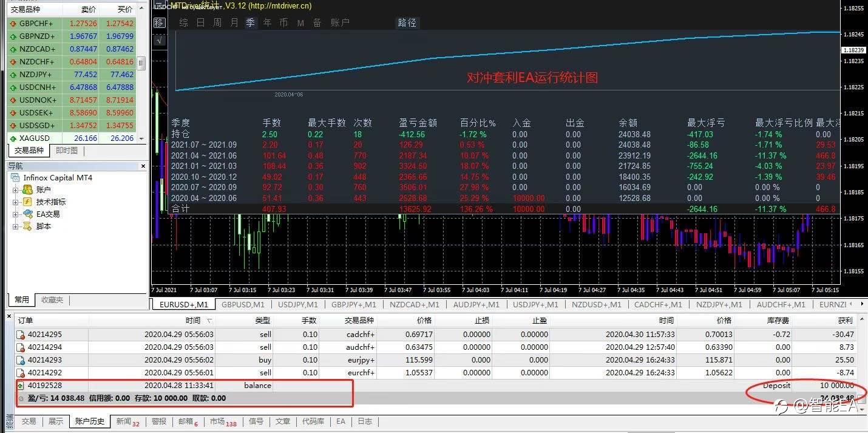Open the CADCHF+,M1 chart tab
The height and width of the screenshot is (433, 868).
click(x=658, y=304)
